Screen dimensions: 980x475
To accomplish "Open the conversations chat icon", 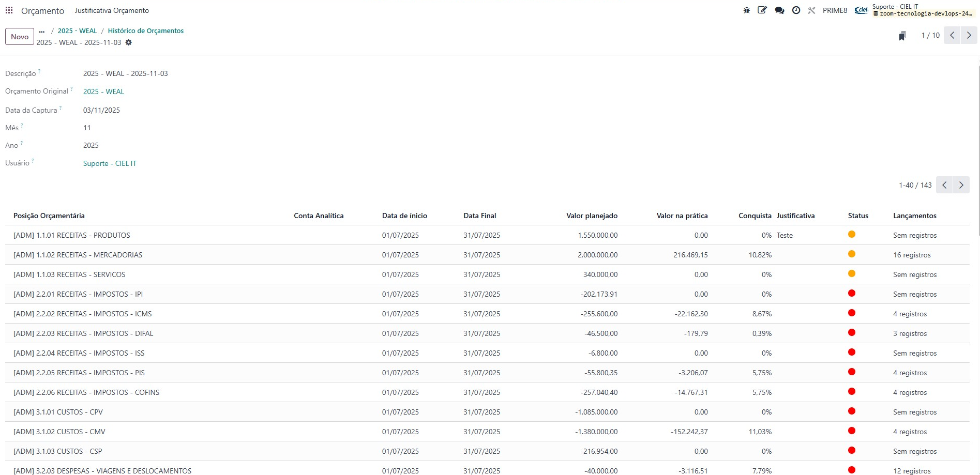I will click(x=779, y=10).
